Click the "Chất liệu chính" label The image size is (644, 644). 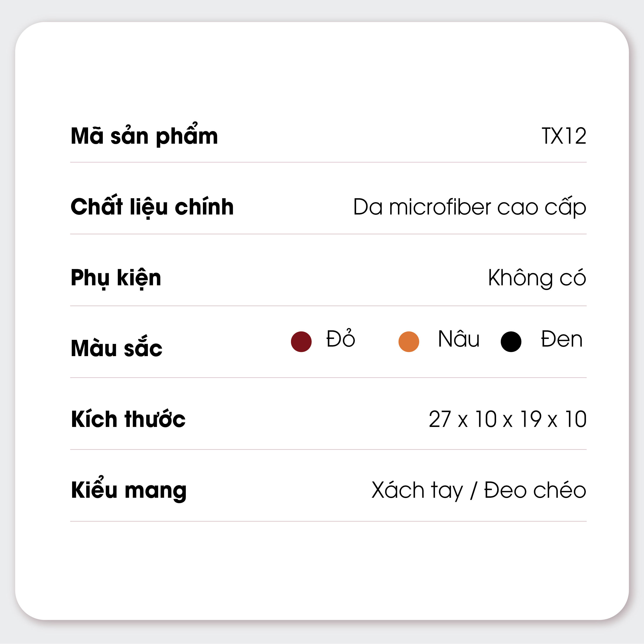pos(152,207)
